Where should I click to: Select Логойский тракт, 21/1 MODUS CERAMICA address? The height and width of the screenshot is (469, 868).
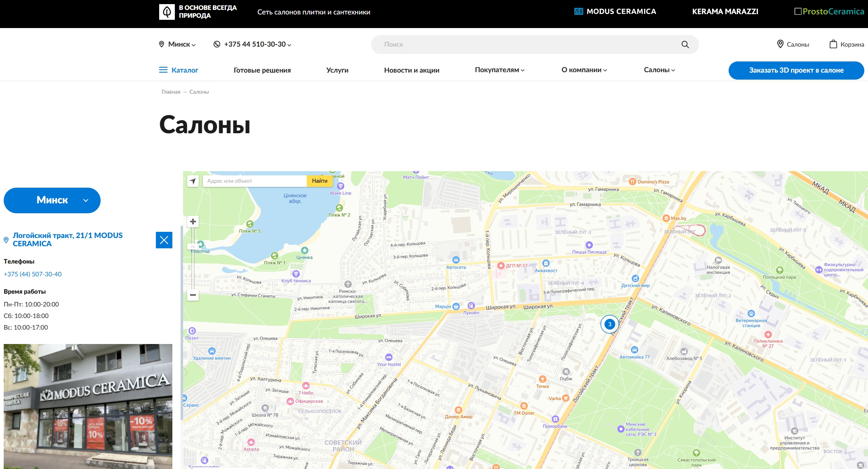point(68,239)
